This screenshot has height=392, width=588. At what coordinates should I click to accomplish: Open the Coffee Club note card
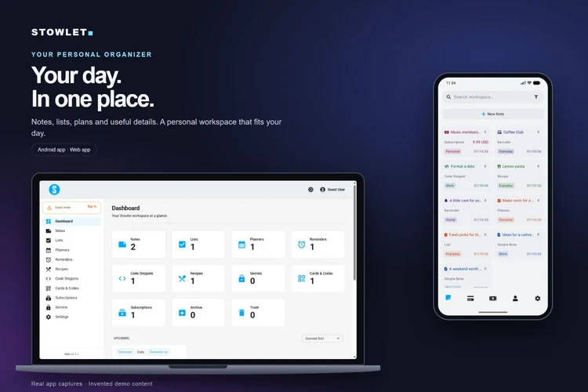coord(519,142)
